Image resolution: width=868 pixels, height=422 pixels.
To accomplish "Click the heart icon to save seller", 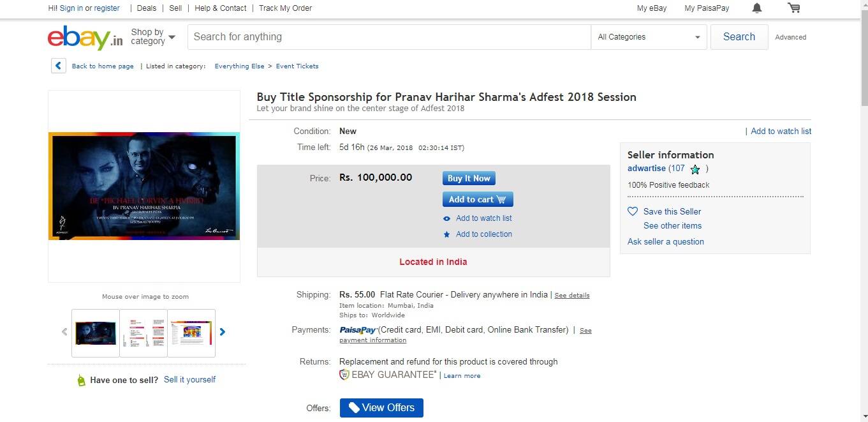I will click(633, 211).
